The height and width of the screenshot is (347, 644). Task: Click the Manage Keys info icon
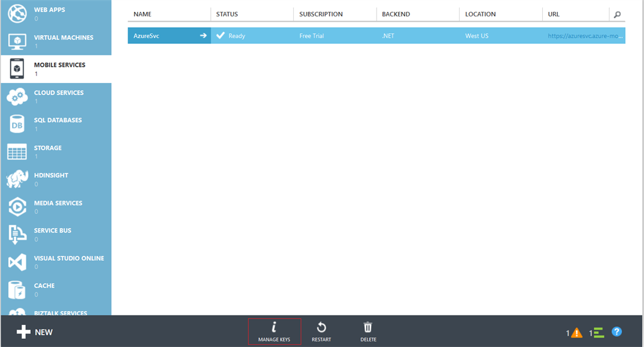point(274,327)
